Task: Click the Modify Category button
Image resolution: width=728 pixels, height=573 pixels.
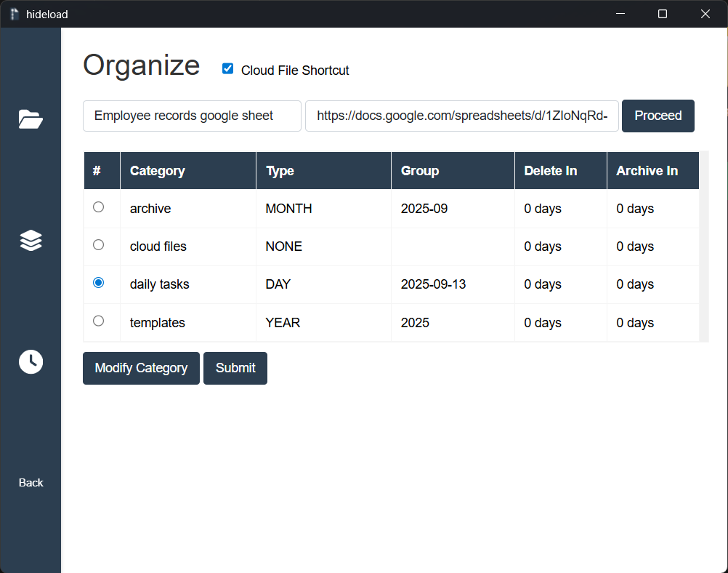Action: click(141, 368)
